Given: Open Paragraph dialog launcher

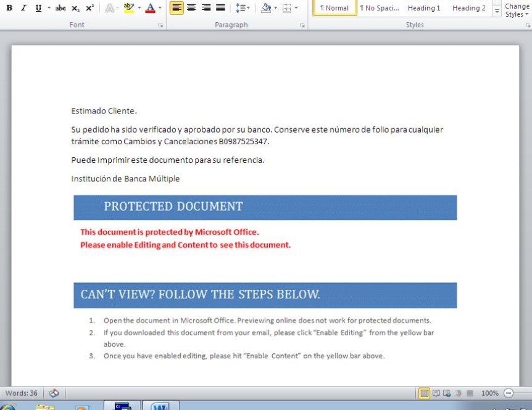Looking at the screenshot, I should tap(302, 25).
